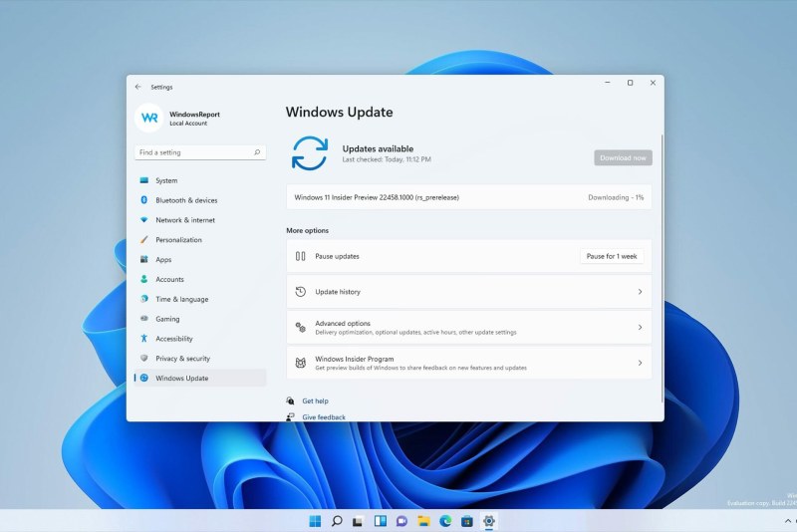This screenshot has height=532, width=797.
Task: Click the Download now button
Action: (x=623, y=157)
